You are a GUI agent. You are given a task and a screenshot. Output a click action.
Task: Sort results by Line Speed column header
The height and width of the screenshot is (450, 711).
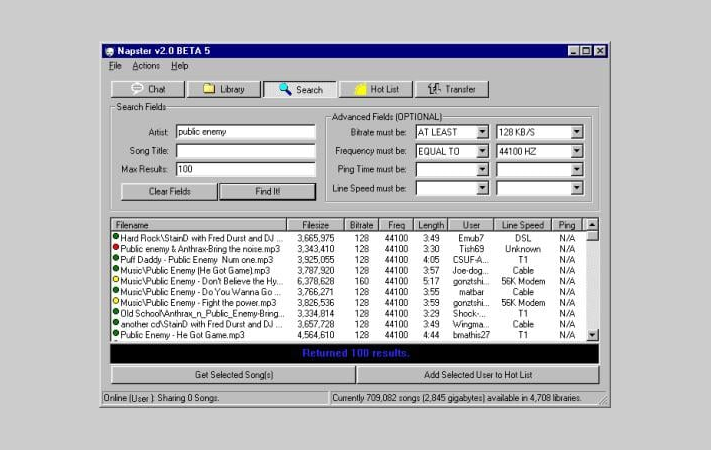[523, 225]
